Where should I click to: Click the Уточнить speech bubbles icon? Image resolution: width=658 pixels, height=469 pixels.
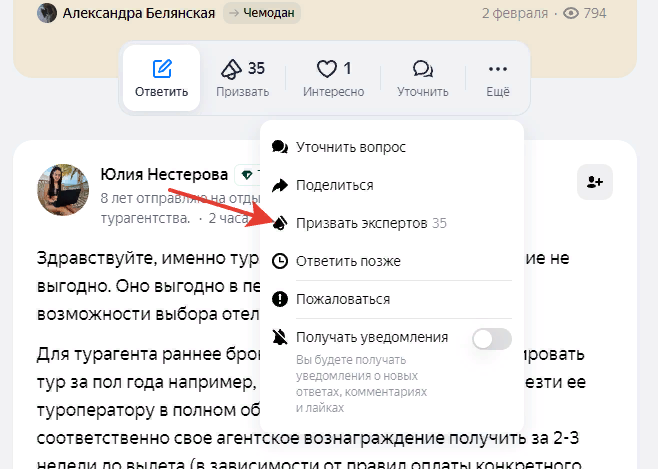423,69
